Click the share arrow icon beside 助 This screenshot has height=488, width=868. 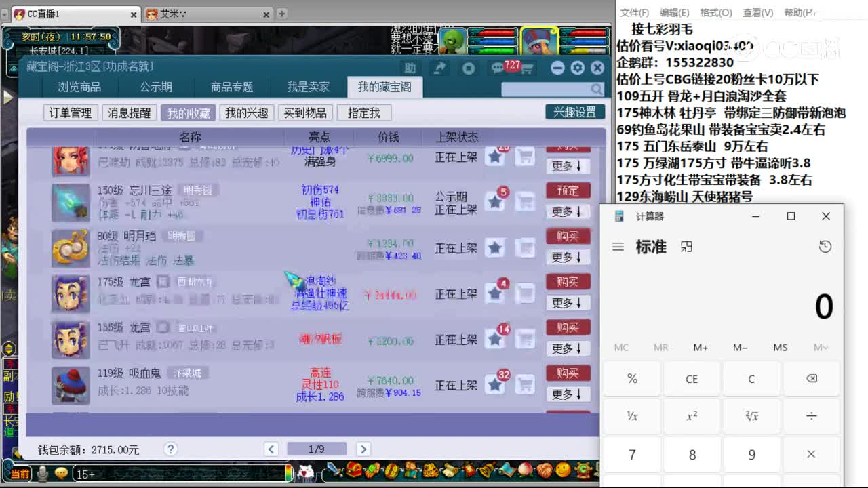pyautogui.click(x=439, y=68)
